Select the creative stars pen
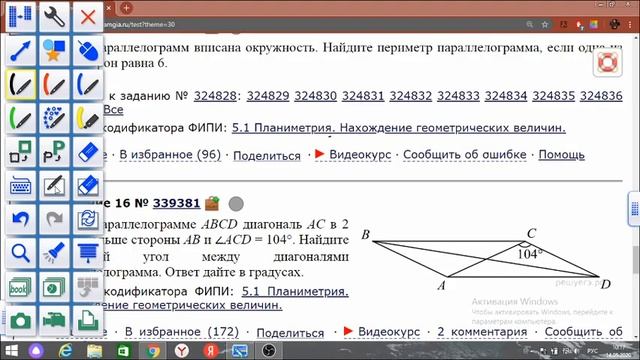 (54, 118)
